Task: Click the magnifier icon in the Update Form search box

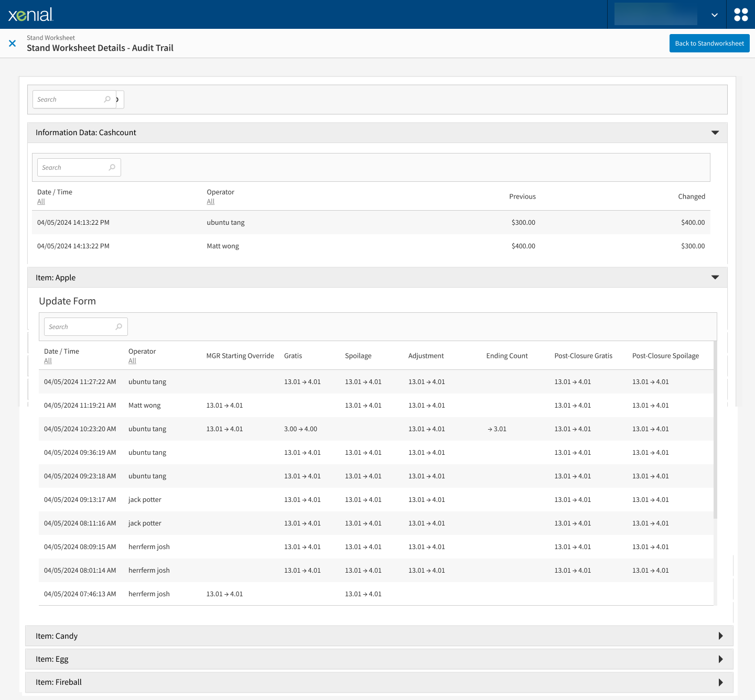Action: [x=119, y=326]
